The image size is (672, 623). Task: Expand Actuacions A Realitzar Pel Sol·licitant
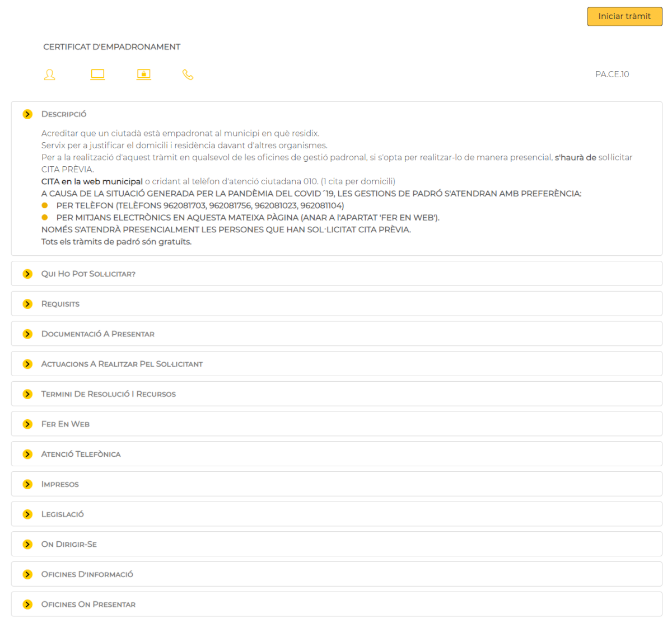pyautogui.click(x=122, y=364)
